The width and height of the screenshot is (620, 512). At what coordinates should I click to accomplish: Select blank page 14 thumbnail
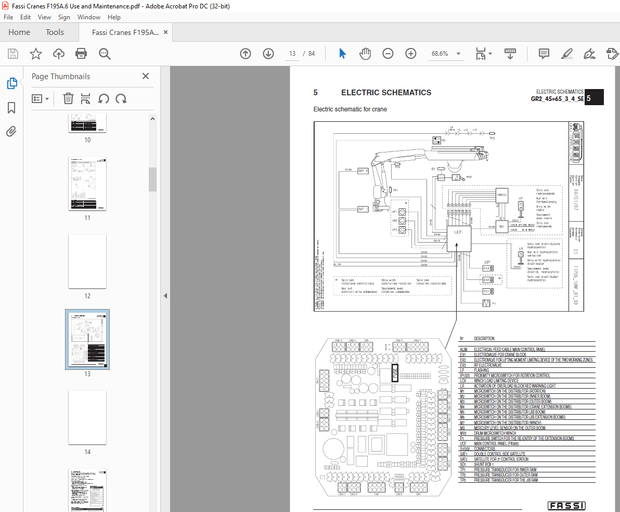click(87, 418)
